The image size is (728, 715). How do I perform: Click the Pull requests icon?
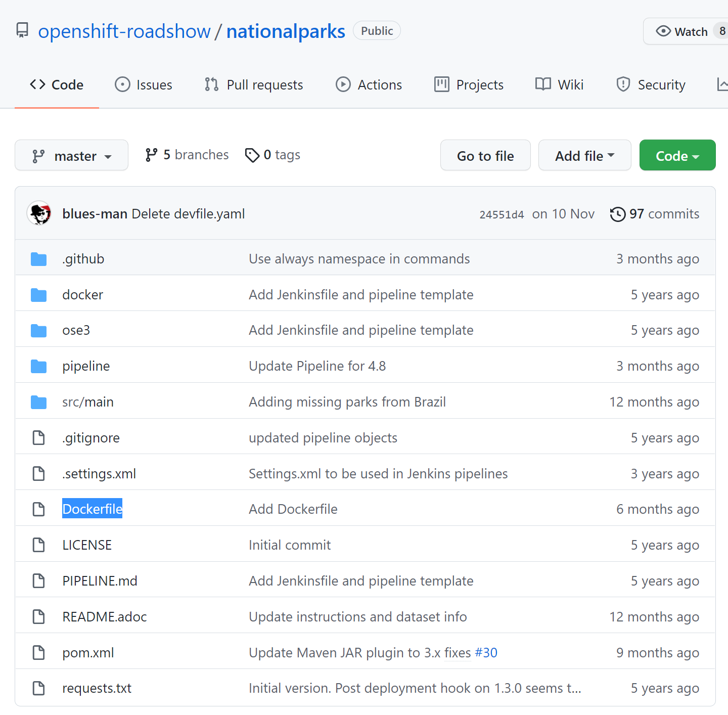pos(211,84)
